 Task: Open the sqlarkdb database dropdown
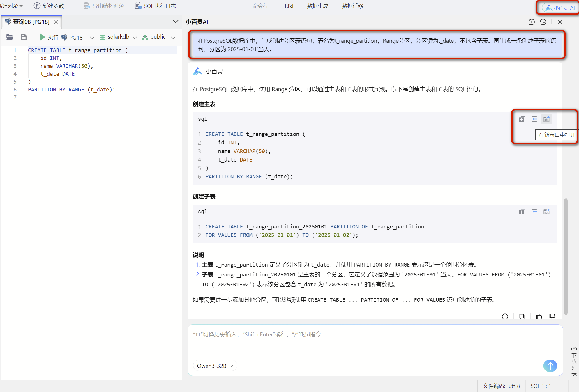click(x=118, y=37)
